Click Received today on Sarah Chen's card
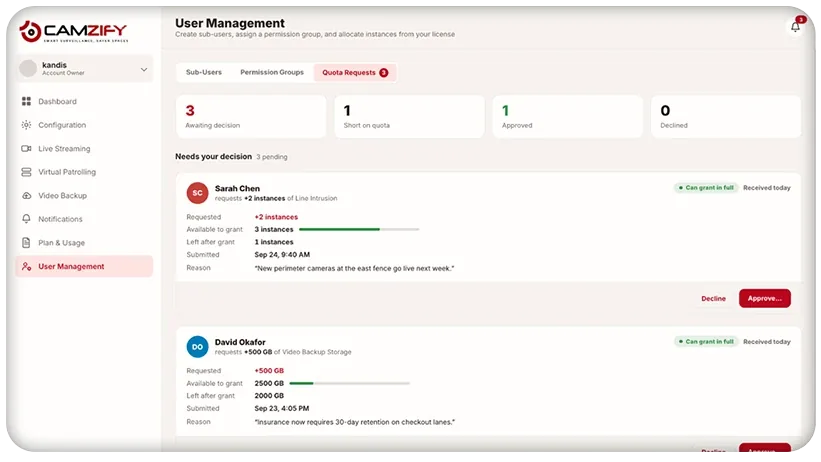Viewport: 821px width, 462px height. coord(767,188)
